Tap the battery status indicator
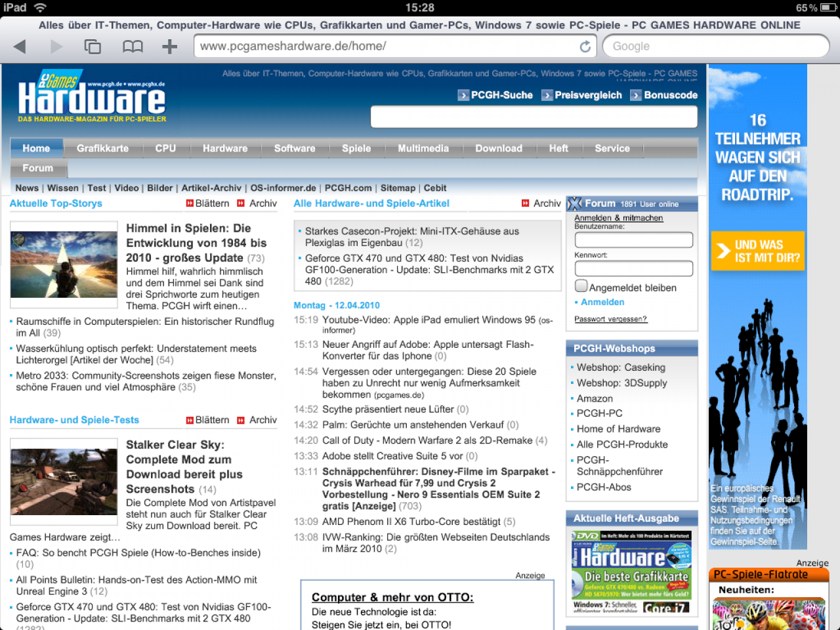This screenshot has height=630, width=840. pos(829,8)
